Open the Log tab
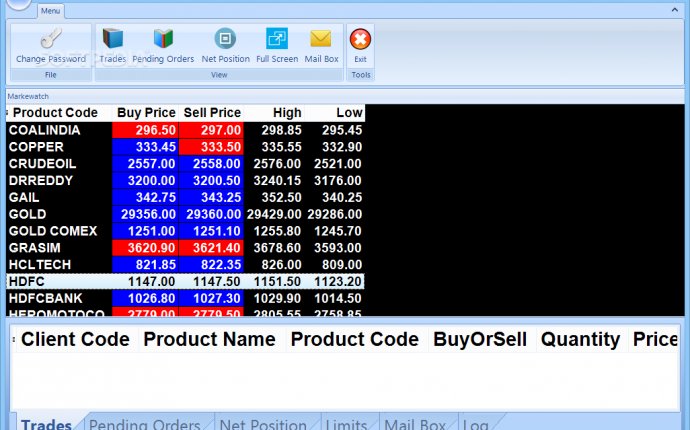This screenshot has width=690, height=430. [x=476, y=424]
